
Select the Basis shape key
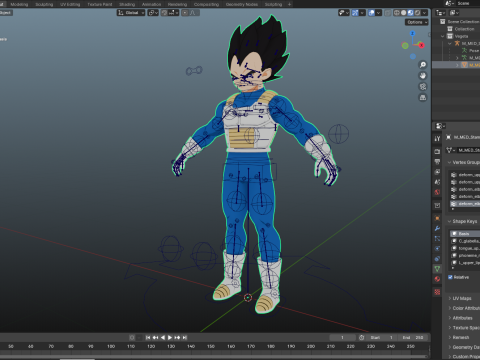[x=465, y=234]
